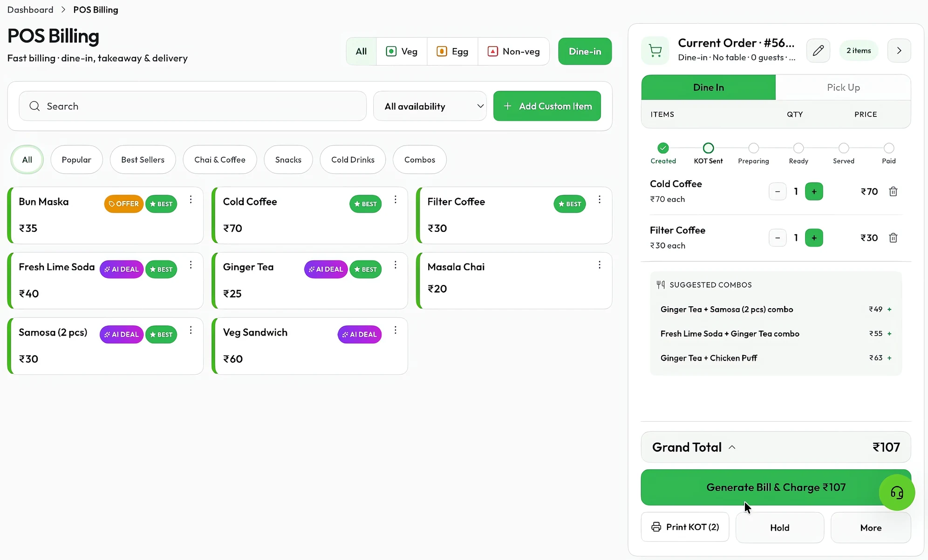Select the Dine In order tab
Viewport: 928px width, 560px height.
(708, 88)
